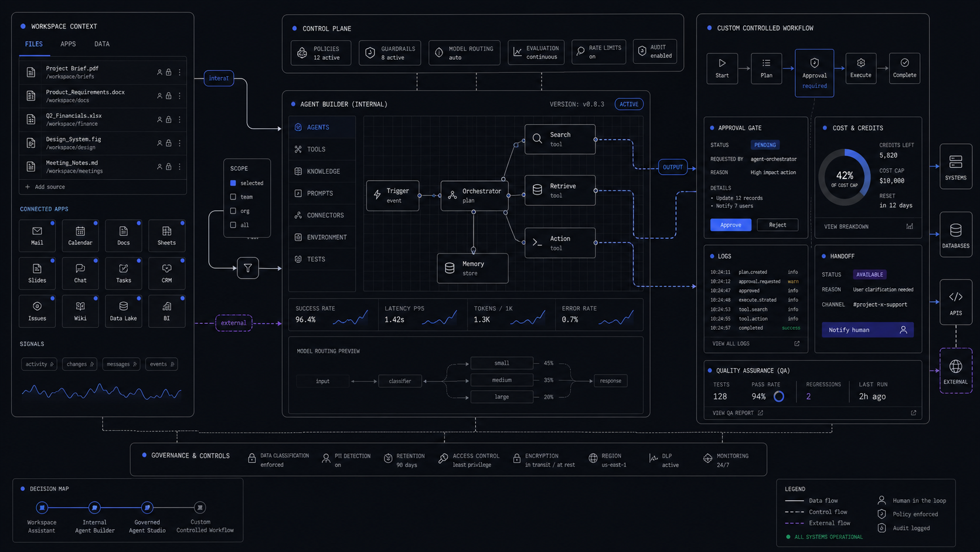The height and width of the screenshot is (552, 980).
Task: Open the Wiki connected app
Action: (80, 311)
